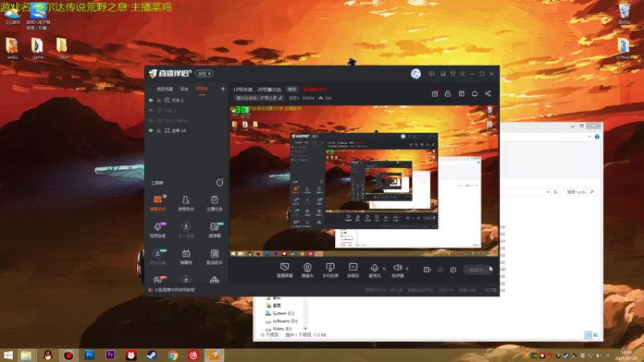Open the 视频连麦 video co-stream tool

pyautogui.click(x=157, y=230)
